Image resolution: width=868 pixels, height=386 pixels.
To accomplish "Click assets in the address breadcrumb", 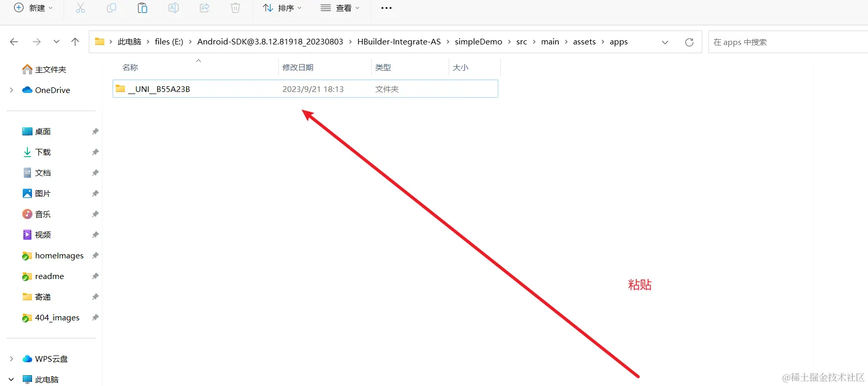I will [584, 42].
